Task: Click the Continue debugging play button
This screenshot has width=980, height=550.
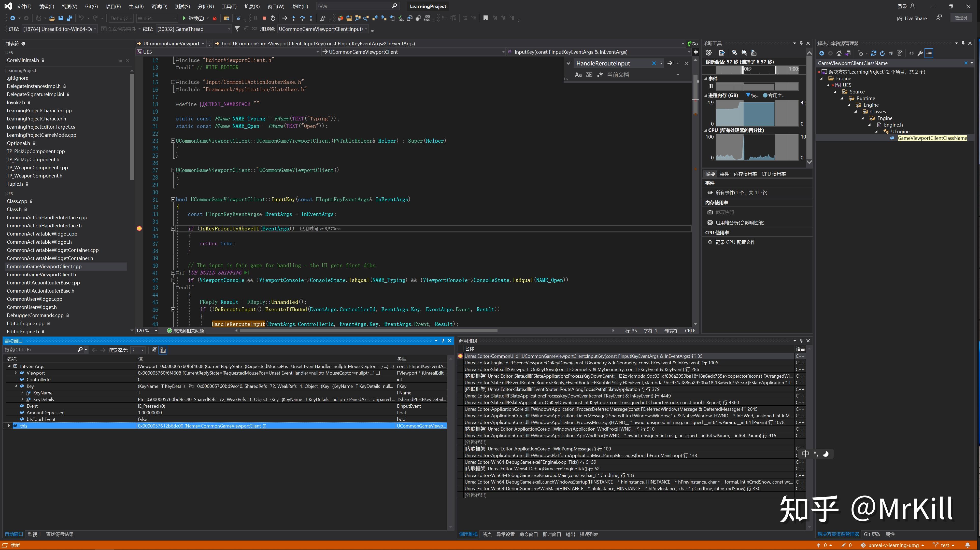Action: pyautogui.click(x=184, y=18)
